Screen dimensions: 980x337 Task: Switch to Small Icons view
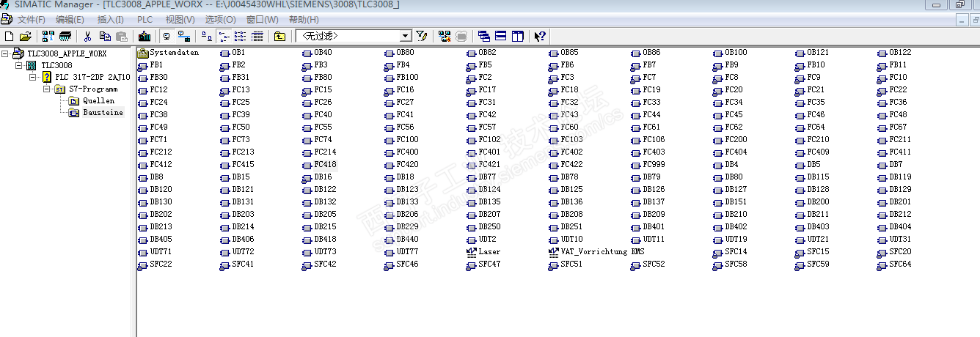pos(224,36)
